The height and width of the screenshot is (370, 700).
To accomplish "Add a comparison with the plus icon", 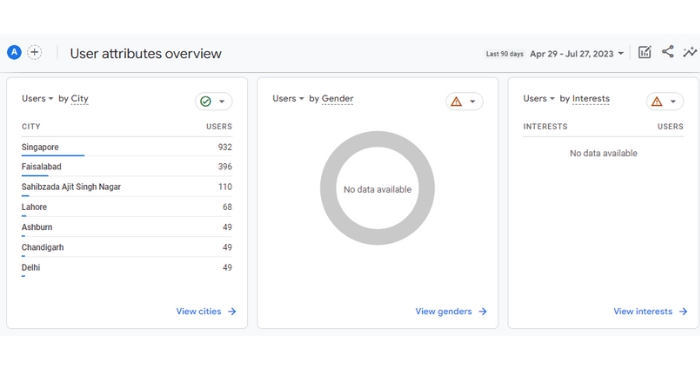I will [34, 53].
